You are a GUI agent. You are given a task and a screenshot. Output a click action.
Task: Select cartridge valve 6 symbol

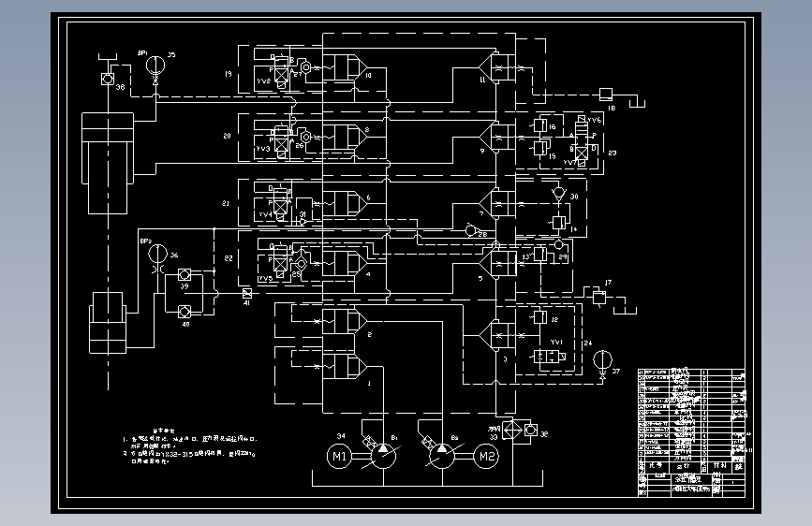pos(345,203)
